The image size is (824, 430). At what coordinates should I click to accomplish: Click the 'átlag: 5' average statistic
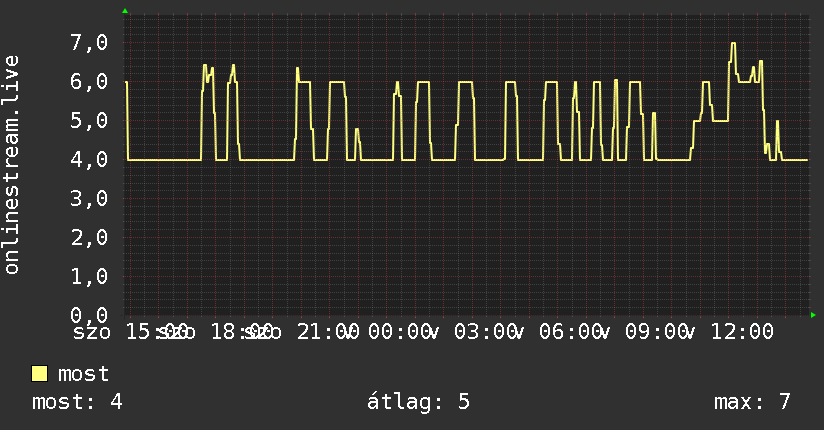pyautogui.click(x=418, y=402)
